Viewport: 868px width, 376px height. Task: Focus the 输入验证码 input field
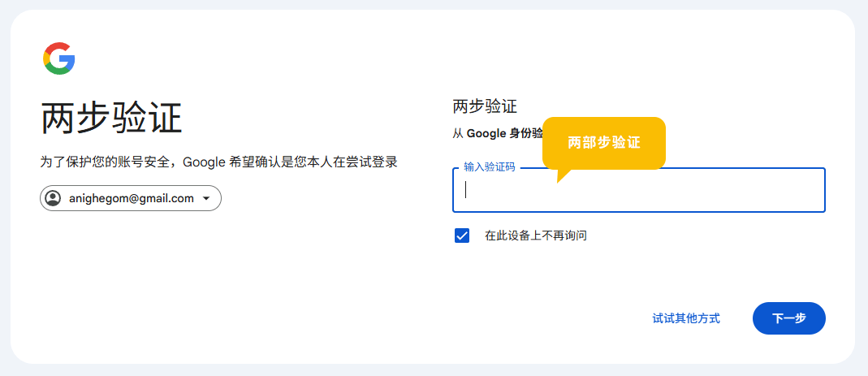tap(638, 191)
